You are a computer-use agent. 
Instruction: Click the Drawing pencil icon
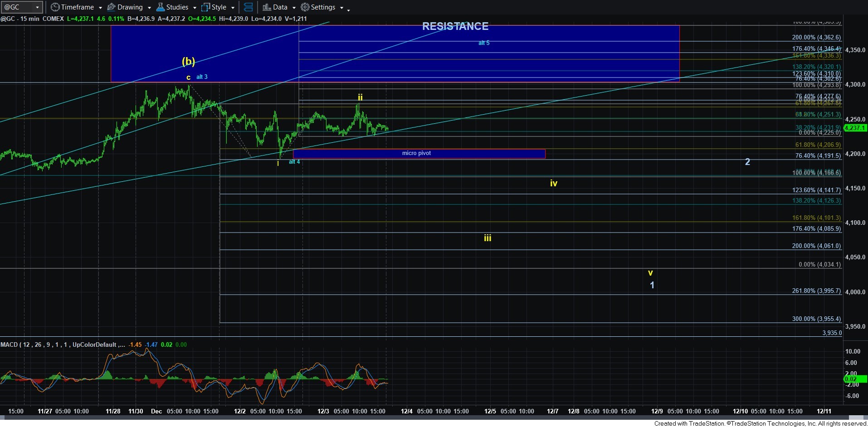111,7
